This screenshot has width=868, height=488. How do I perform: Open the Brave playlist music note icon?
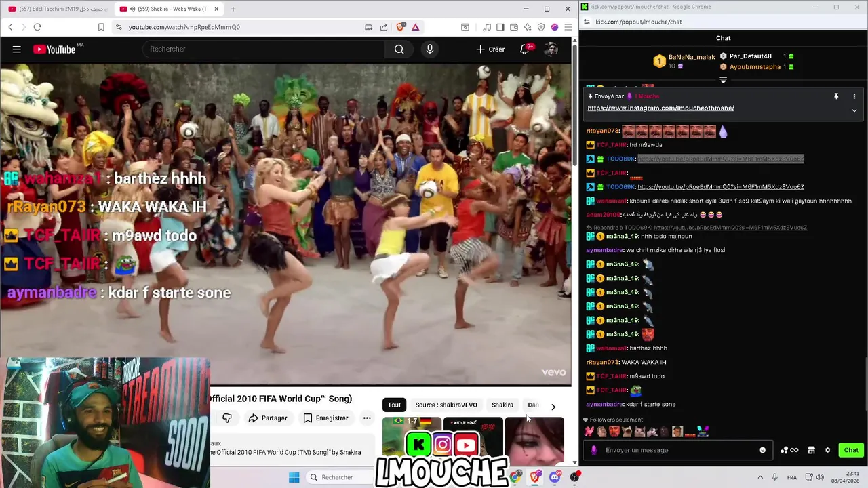(487, 27)
